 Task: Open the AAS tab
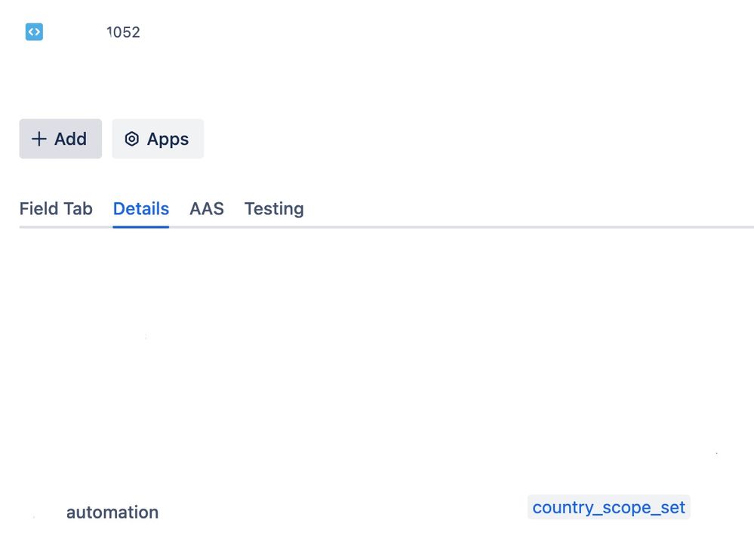(207, 209)
